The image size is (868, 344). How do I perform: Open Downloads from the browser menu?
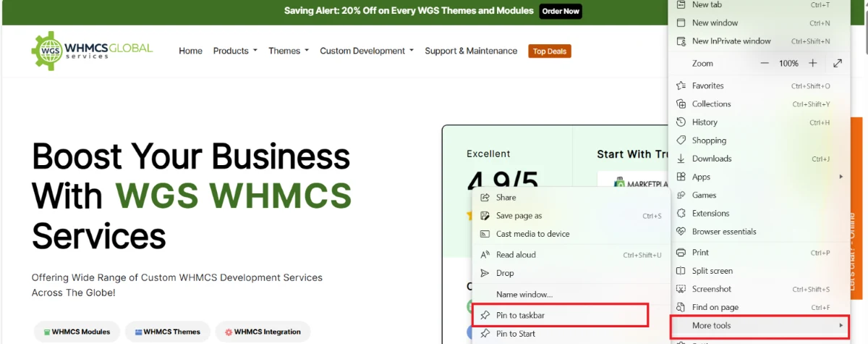(x=759, y=159)
